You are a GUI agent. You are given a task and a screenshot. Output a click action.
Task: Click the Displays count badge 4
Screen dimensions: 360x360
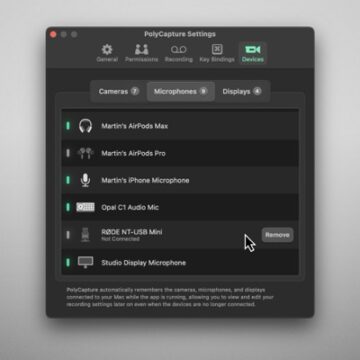[x=257, y=91]
